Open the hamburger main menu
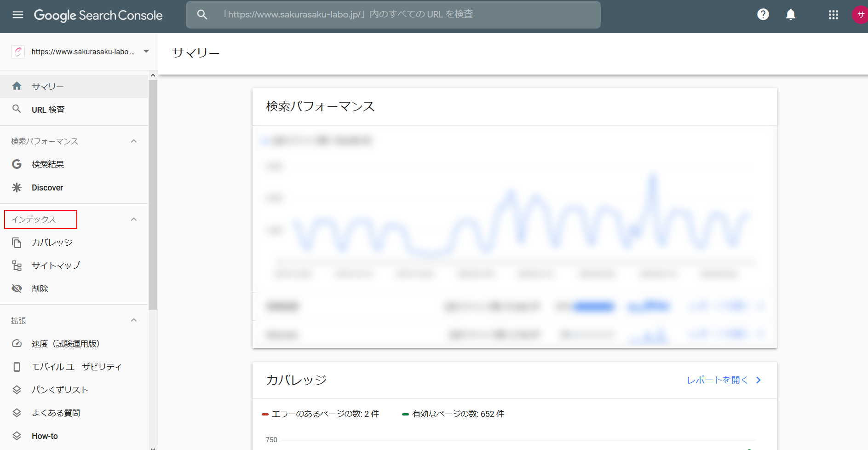 (x=18, y=15)
